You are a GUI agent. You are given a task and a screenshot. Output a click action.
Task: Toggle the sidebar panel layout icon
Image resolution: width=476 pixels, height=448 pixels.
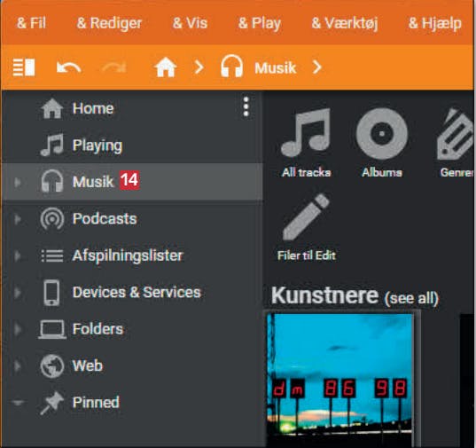pos(24,67)
